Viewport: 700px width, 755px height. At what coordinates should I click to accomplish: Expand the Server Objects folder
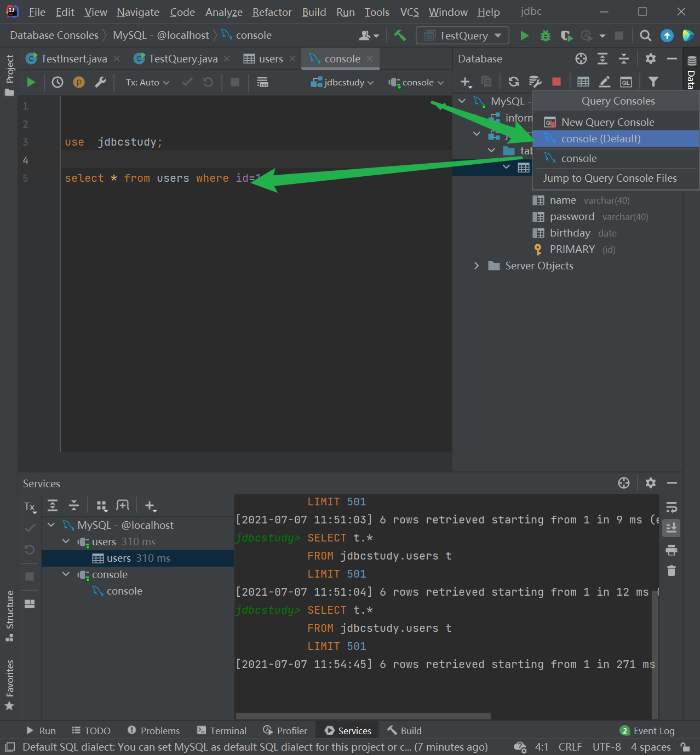click(477, 266)
